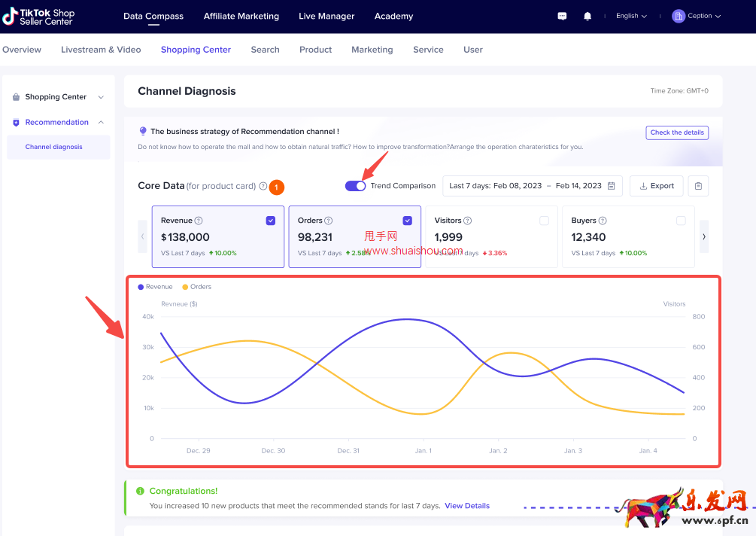The height and width of the screenshot is (536, 756).
Task: Click the Shopping Center bag icon in sidebar
Action: pyautogui.click(x=16, y=97)
